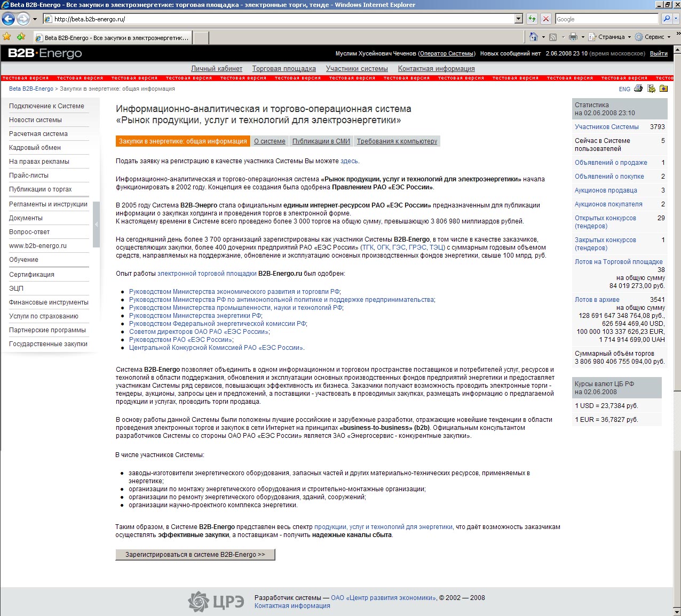
Task: Open Лотов в архиве link
Action: 597,300
